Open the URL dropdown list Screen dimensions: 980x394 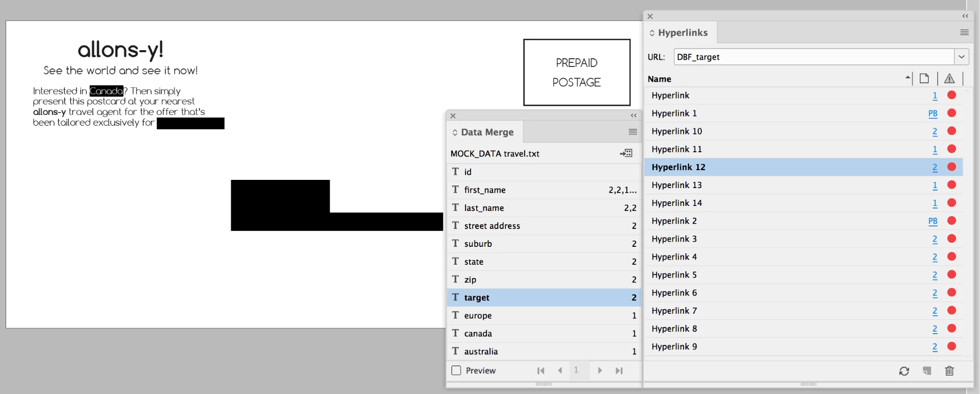(x=962, y=57)
